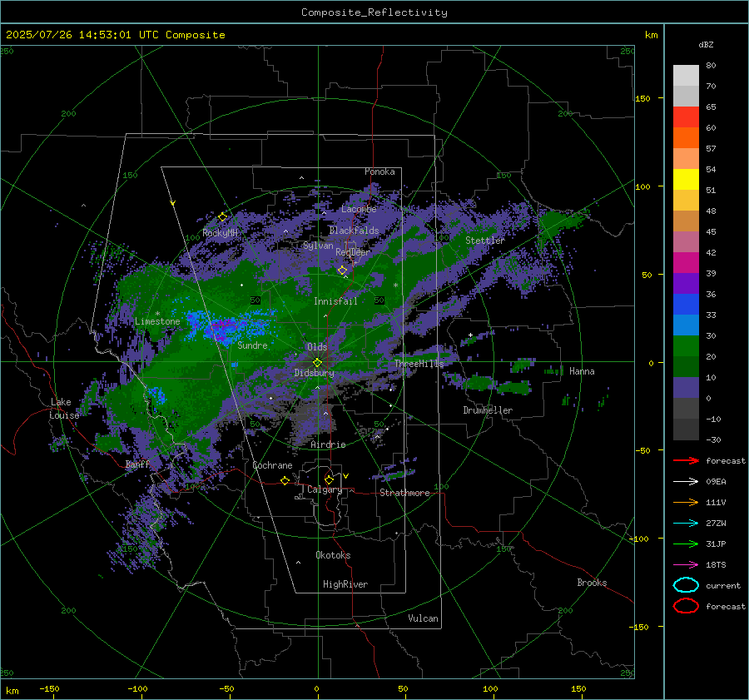Click the Olds city label
Viewport: 749px width, 700px height.
click(x=317, y=346)
